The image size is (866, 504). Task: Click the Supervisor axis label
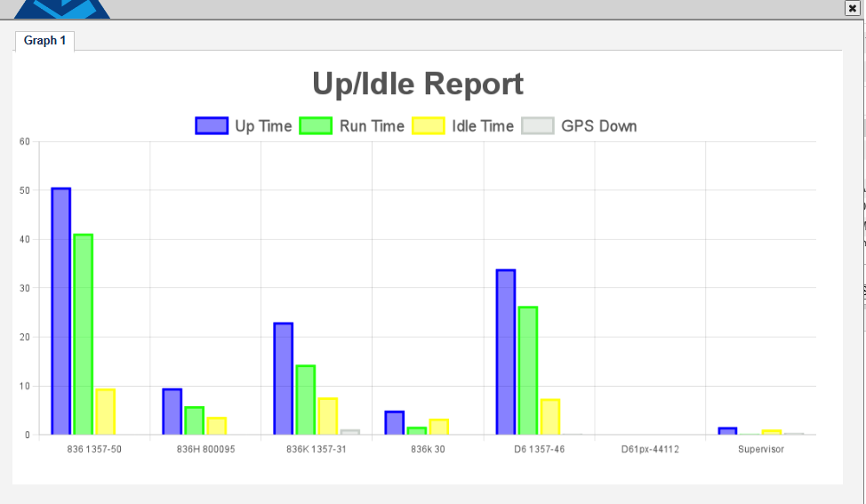click(x=761, y=450)
